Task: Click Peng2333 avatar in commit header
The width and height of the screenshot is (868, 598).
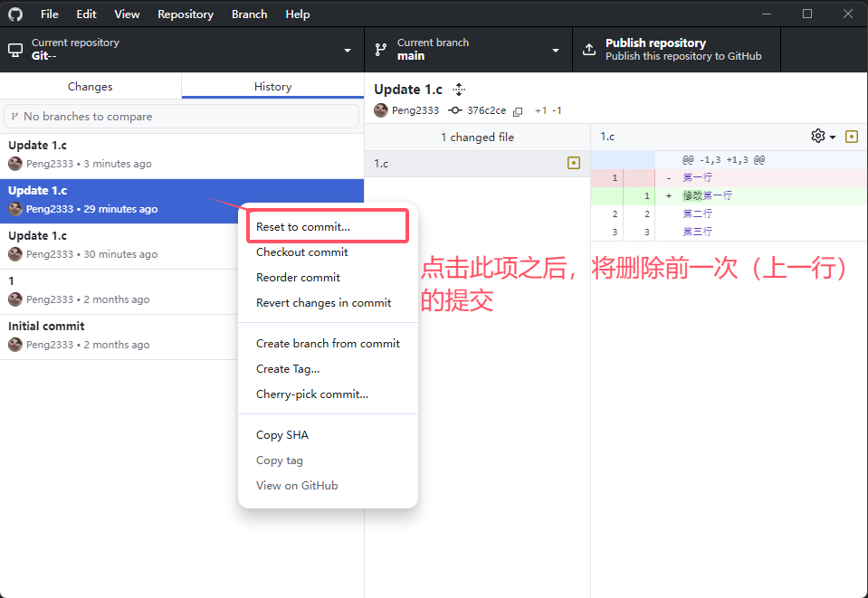Action: pos(381,110)
